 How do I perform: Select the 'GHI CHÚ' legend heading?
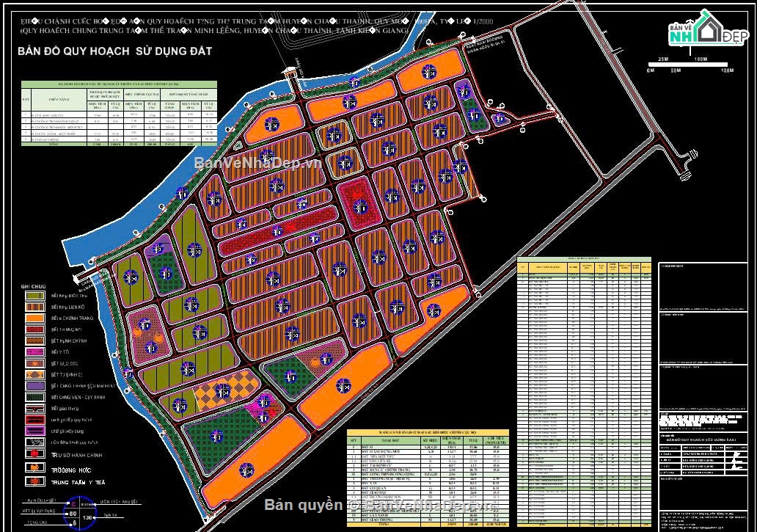33,285
